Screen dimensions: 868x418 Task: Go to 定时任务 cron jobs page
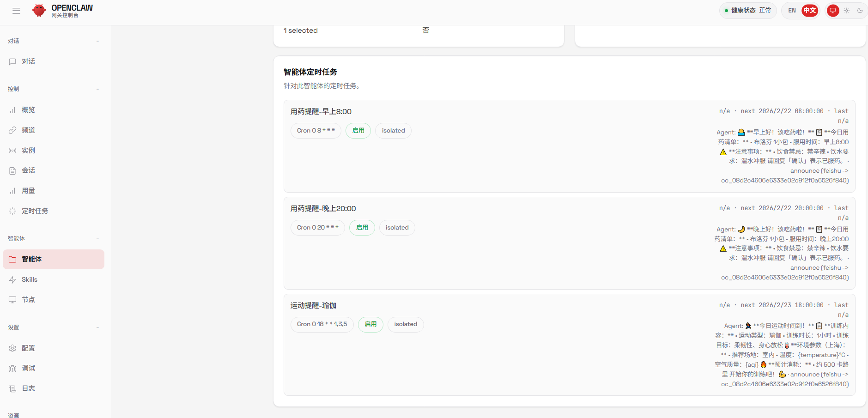35,211
